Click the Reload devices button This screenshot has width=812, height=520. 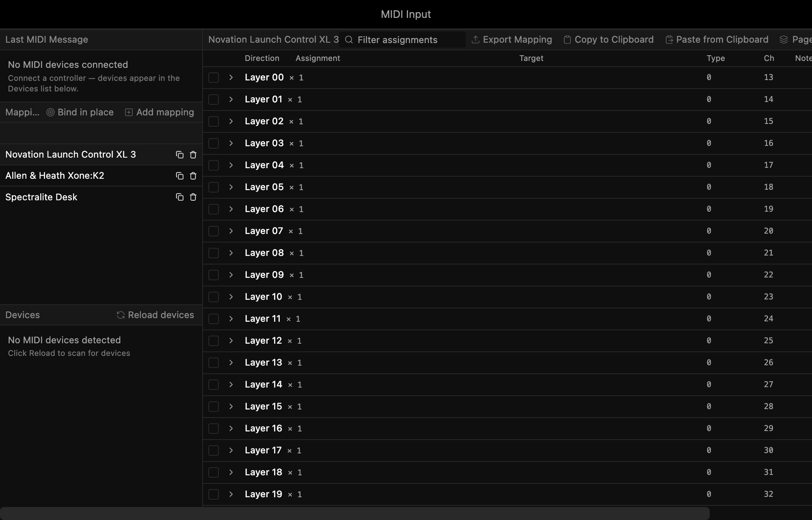tap(155, 315)
